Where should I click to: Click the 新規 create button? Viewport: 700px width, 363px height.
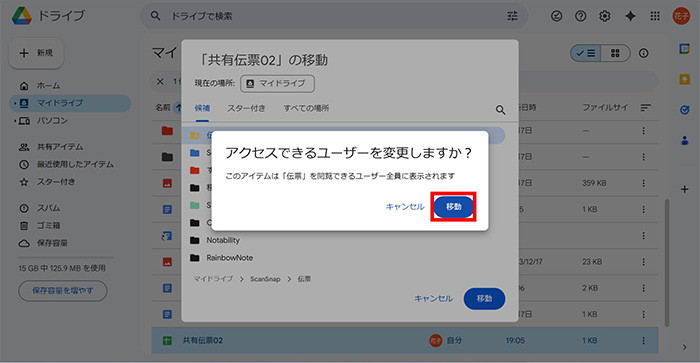coord(36,53)
